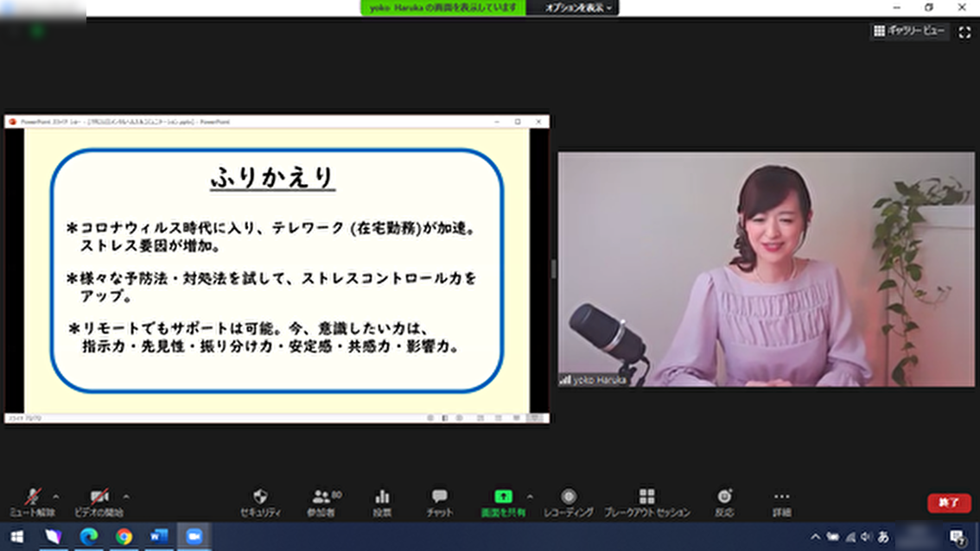Open the Polls (投票) icon
This screenshot has height=551, width=980.
coord(382,502)
